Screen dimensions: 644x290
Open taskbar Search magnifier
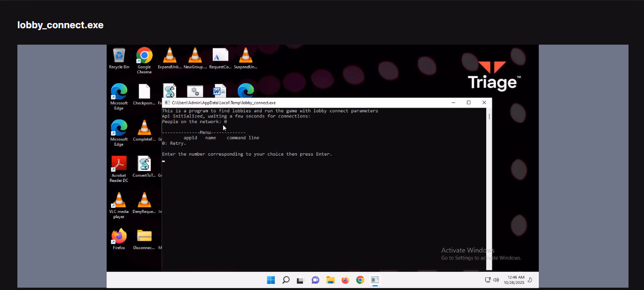click(286, 280)
